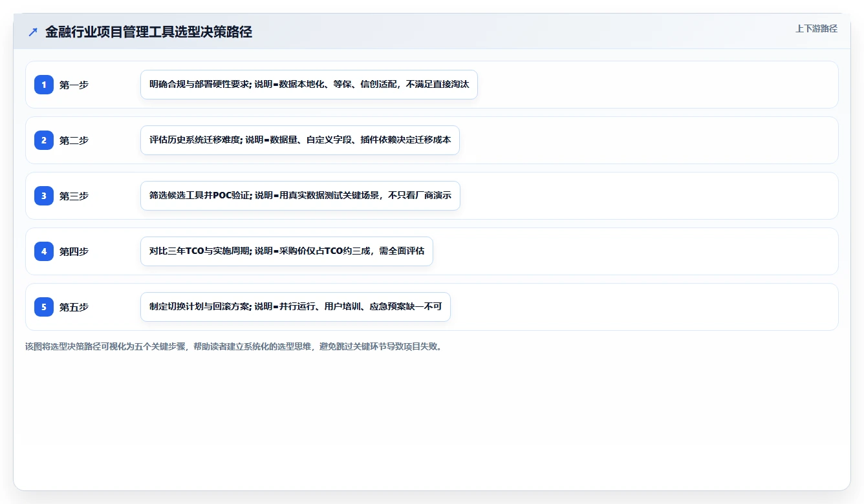Click the 第五步 label
864x504 pixels.
74,307
